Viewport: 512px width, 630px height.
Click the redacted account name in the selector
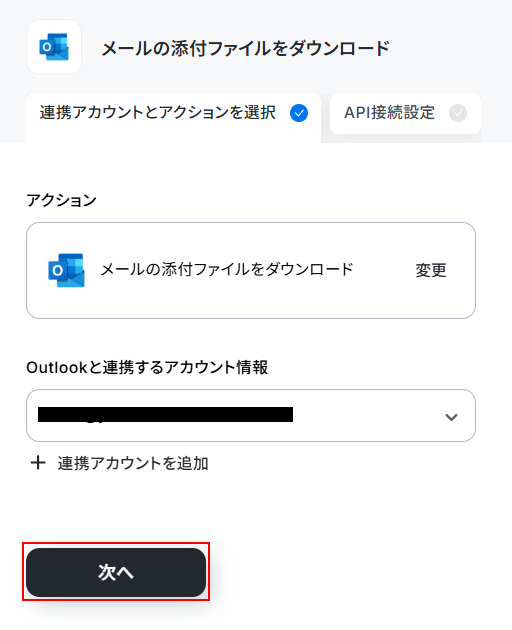165,415
